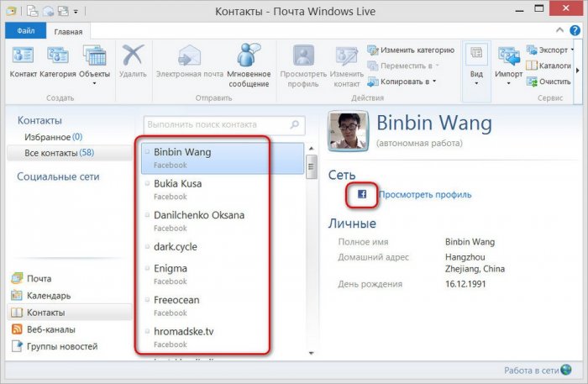Open Группы новостей in the navigation pane
This screenshot has height=384, width=588.
[x=70, y=346]
